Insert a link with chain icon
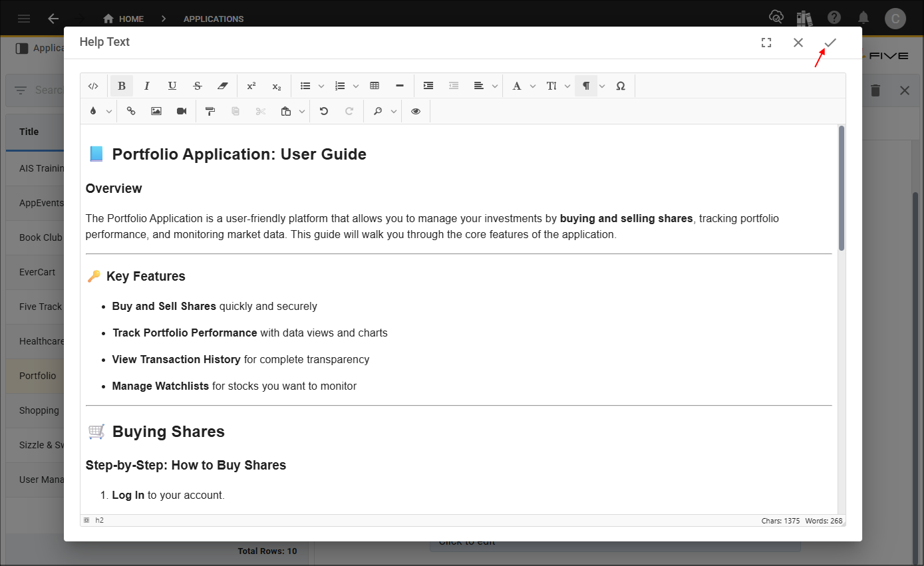Viewport: 924px width, 566px height. [131, 111]
